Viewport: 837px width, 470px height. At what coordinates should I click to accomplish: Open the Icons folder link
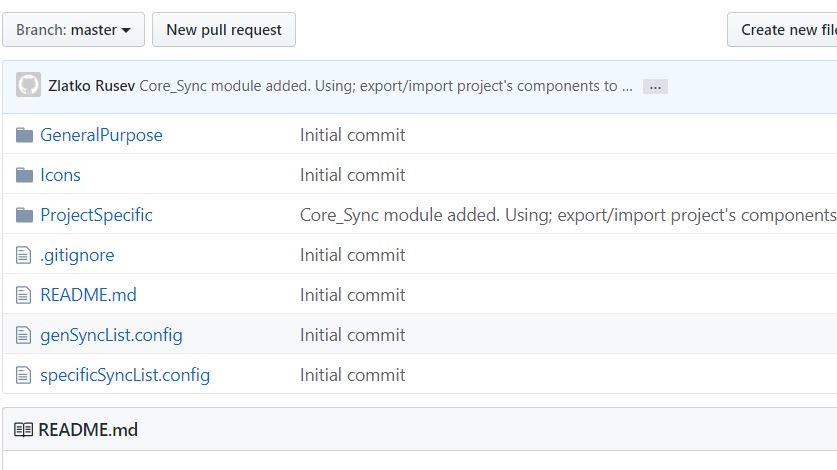point(60,175)
